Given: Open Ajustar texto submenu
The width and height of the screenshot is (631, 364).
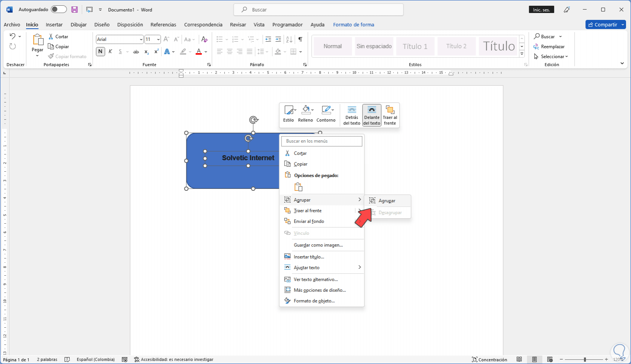Looking at the screenshot, I should [322, 268].
